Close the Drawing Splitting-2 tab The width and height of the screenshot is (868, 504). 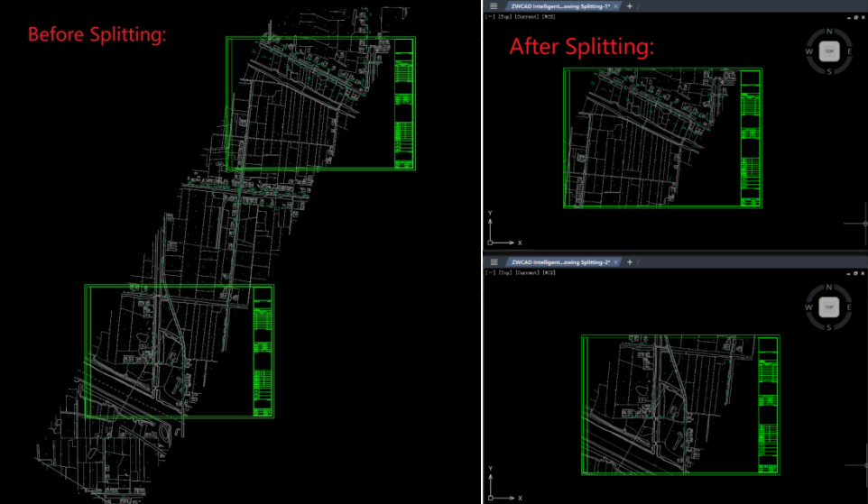tap(615, 261)
